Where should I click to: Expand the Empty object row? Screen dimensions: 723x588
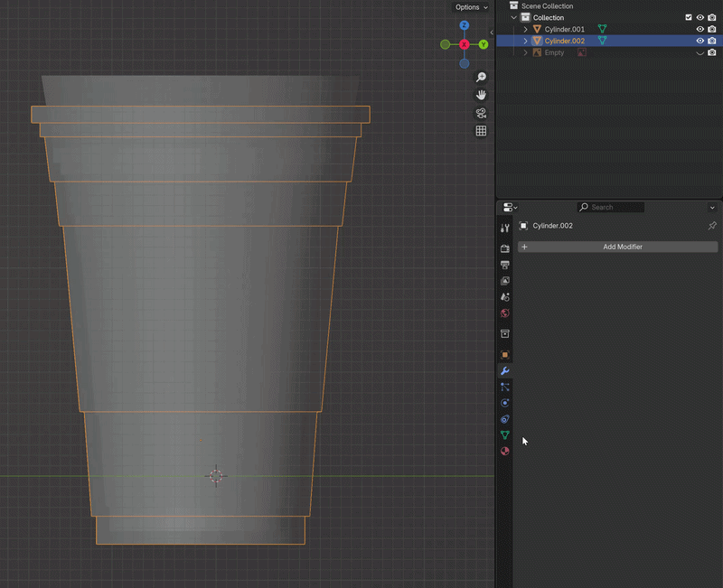[x=525, y=52]
